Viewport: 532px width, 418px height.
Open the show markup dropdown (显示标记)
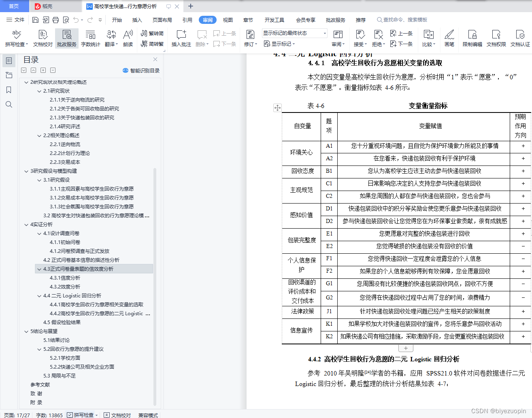point(279,44)
